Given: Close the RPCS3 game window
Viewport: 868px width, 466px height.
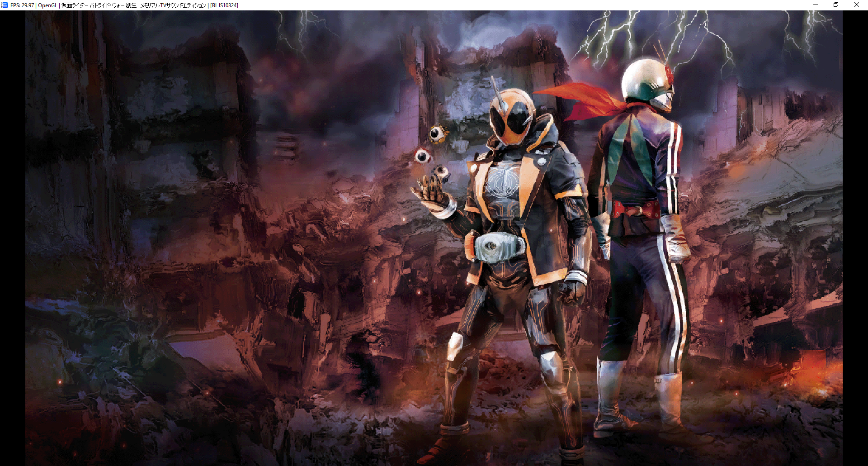Looking at the screenshot, I should [x=857, y=5].
